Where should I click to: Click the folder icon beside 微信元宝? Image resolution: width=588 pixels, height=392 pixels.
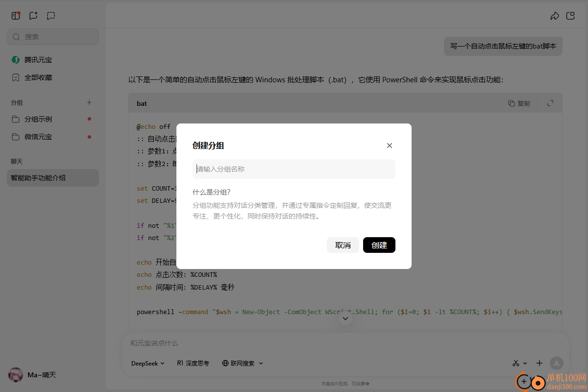[16, 137]
